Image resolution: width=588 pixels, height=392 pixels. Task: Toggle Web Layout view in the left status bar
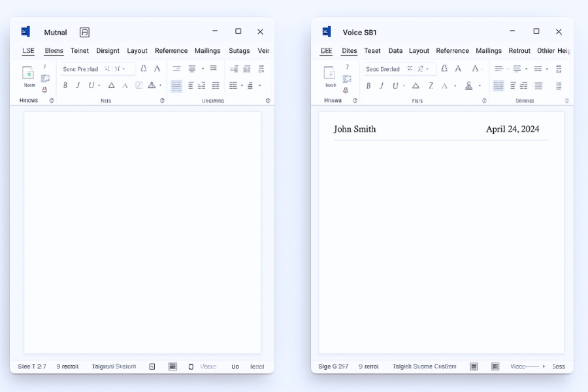(191, 367)
